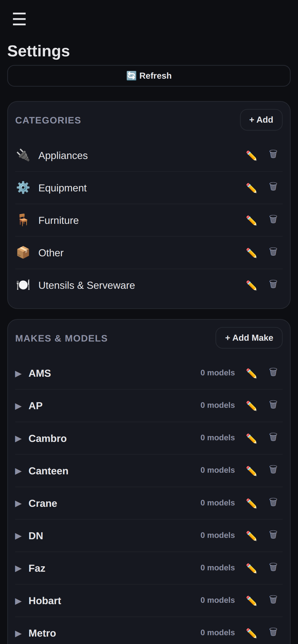The image size is (298, 644).
Task: Edit the Utensils & Serveware category
Action: pos(251,285)
